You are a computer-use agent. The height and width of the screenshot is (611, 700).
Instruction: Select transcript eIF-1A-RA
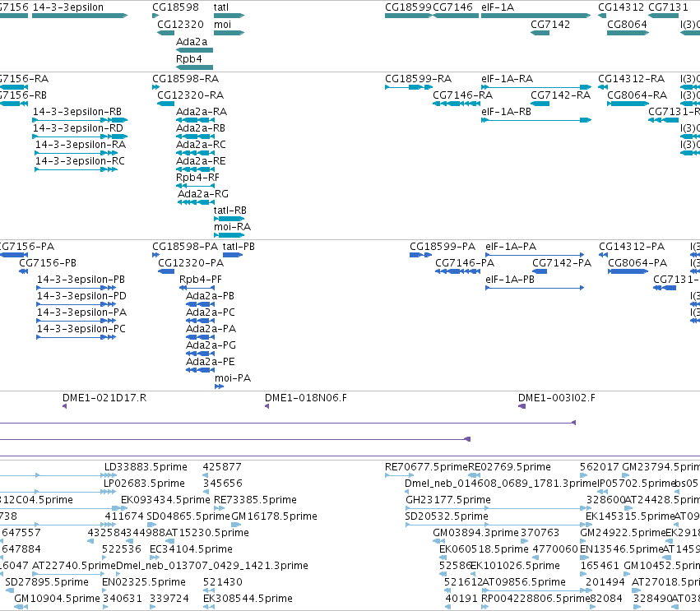pyautogui.click(x=508, y=79)
